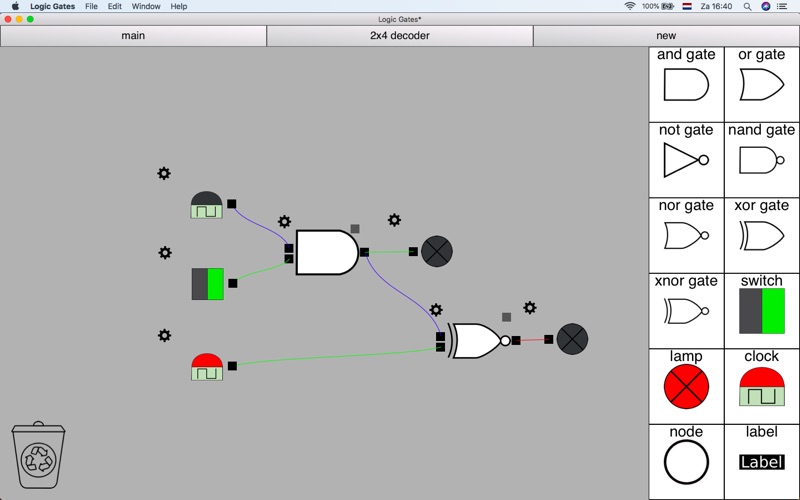This screenshot has height=500, width=800.
Task: Click the AND gate's output pin
Action: (x=364, y=252)
